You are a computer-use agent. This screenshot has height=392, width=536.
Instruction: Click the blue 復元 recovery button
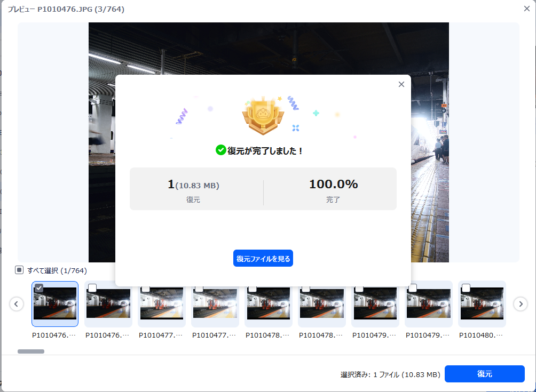point(484,374)
